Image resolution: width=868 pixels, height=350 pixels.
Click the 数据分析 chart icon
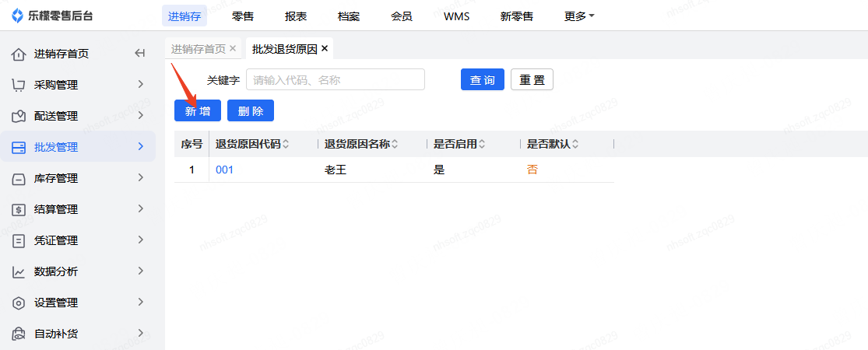(19, 272)
